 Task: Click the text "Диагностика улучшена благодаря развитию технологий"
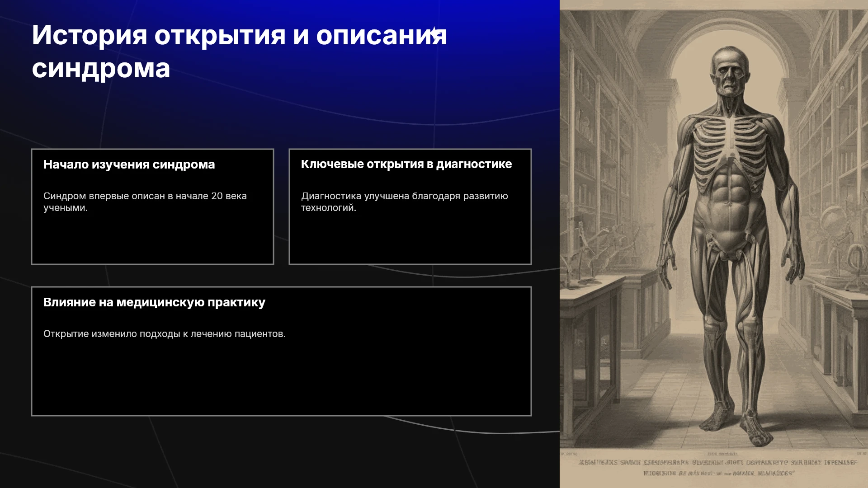pyautogui.click(x=405, y=202)
